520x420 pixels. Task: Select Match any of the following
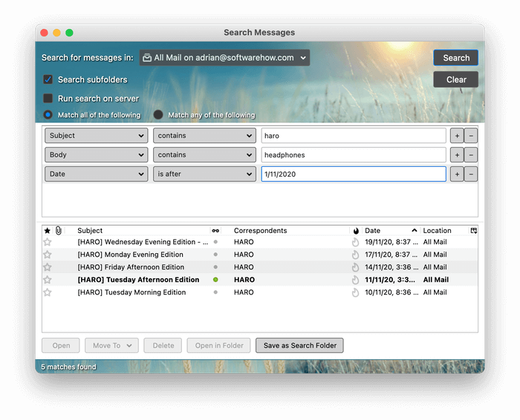(158, 115)
